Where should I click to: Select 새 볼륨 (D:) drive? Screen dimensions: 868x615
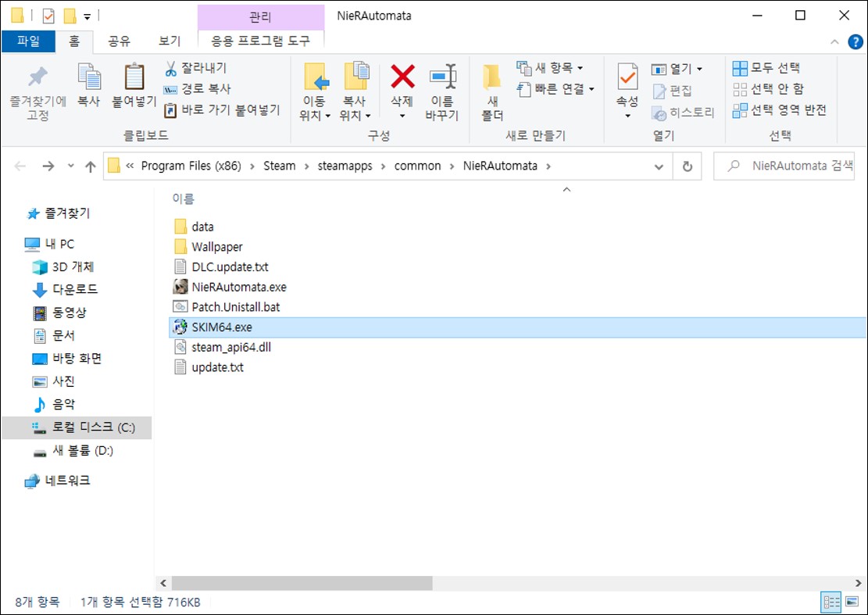(73, 451)
